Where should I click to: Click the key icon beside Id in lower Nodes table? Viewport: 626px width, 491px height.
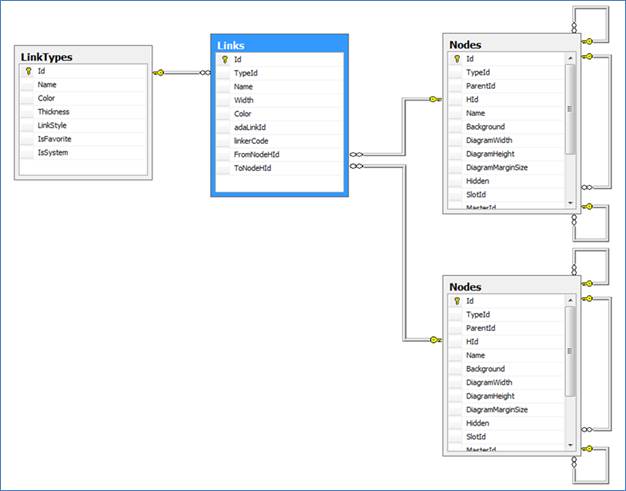coord(456,301)
